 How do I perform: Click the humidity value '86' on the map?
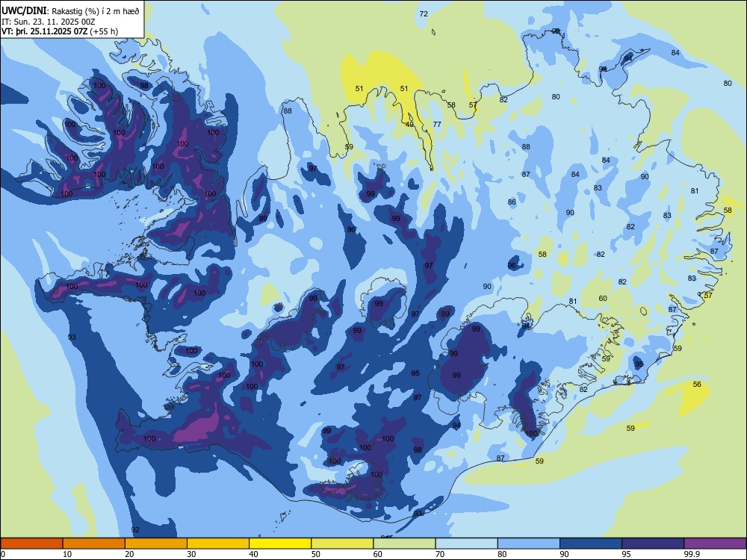(x=512, y=202)
